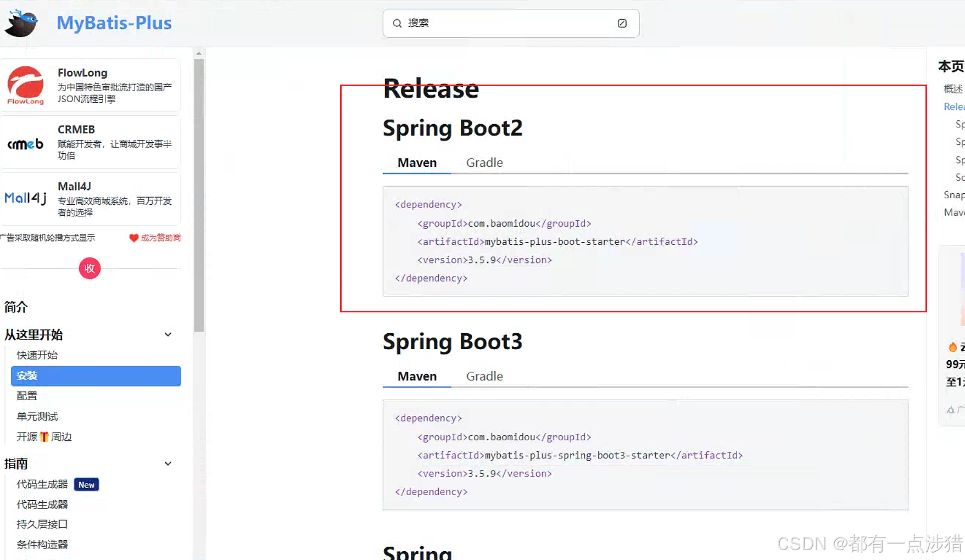Click the Spring Boot3 version 3.5.9 line
Screen dimensions: 965x560
click(x=484, y=473)
